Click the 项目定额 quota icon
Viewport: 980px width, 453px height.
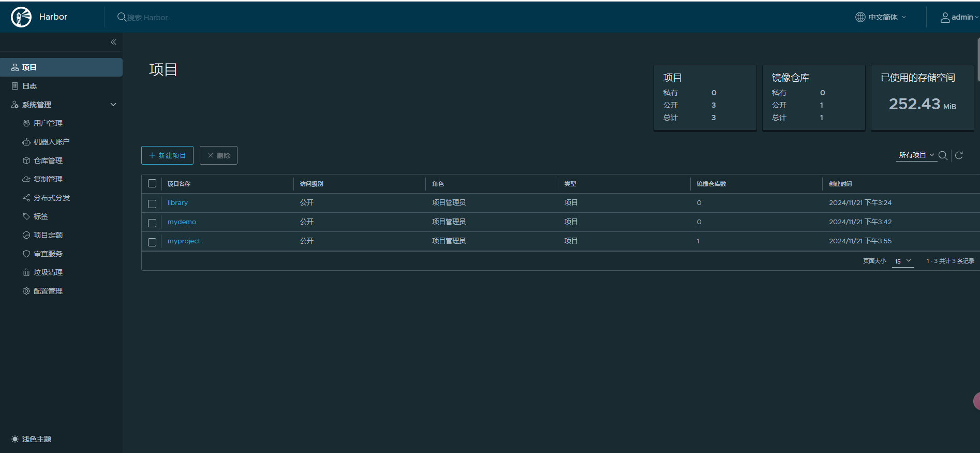(x=26, y=235)
